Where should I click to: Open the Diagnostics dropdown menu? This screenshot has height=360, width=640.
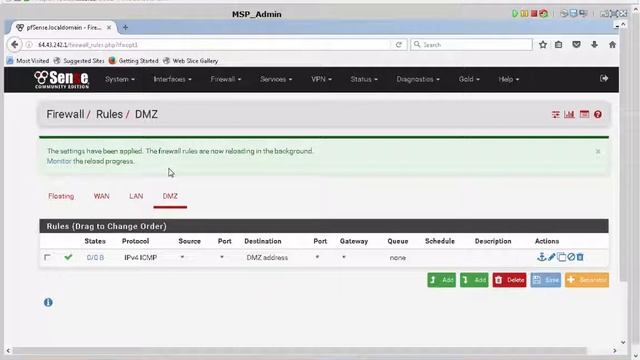pos(418,79)
